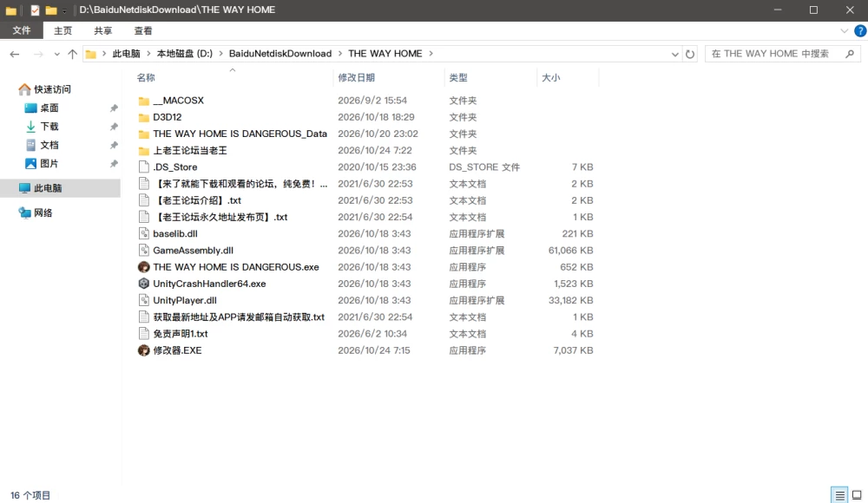This screenshot has height=503, width=868.
Task: Switch to details view layout icon
Action: point(839,494)
